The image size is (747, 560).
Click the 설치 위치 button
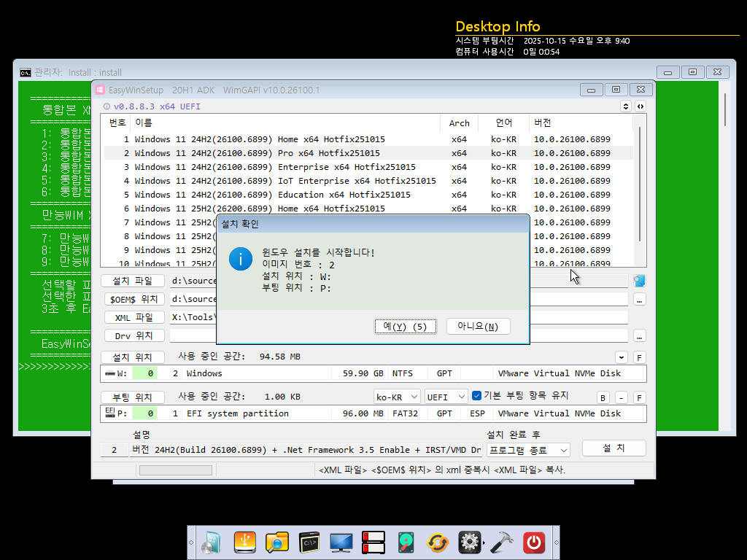[x=133, y=357]
